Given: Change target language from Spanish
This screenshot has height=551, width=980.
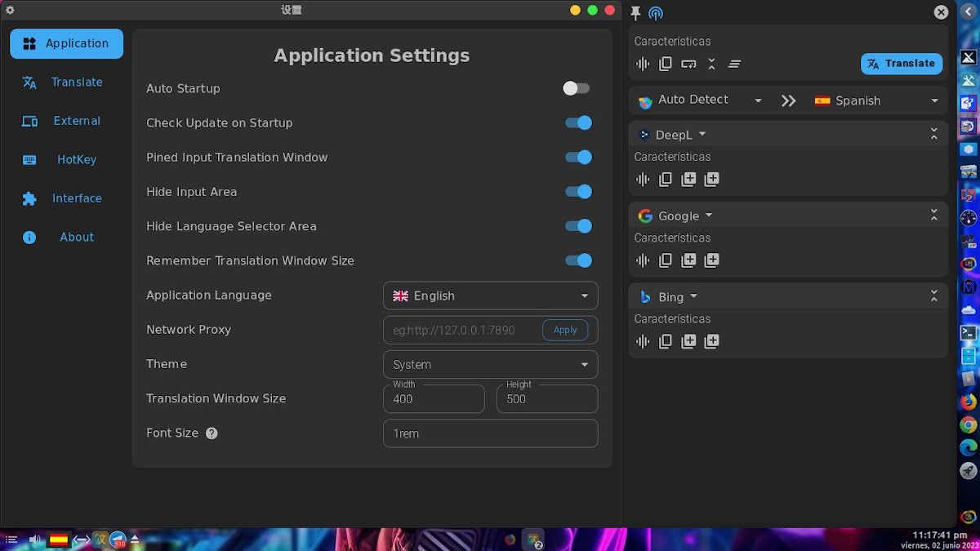Looking at the screenshot, I should [x=876, y=100].
